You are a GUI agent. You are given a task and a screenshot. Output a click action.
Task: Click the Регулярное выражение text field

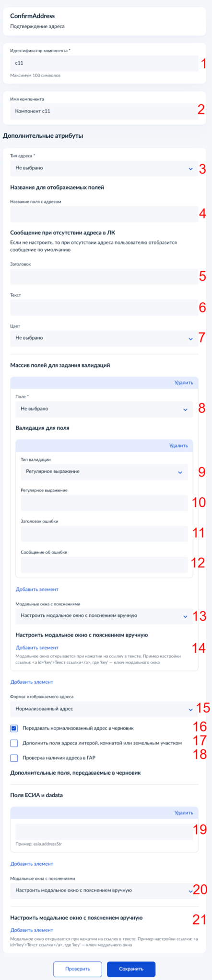(x=104, y=503)
